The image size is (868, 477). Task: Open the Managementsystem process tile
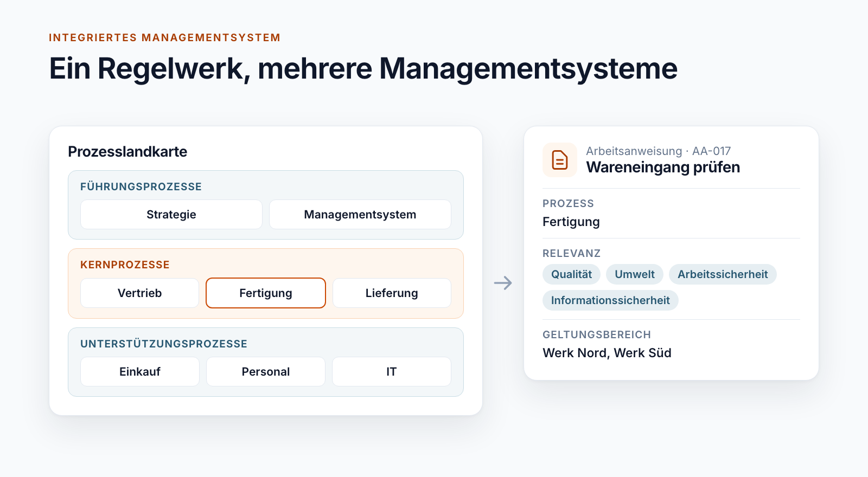pyautogui.click(x=360, y=215)
